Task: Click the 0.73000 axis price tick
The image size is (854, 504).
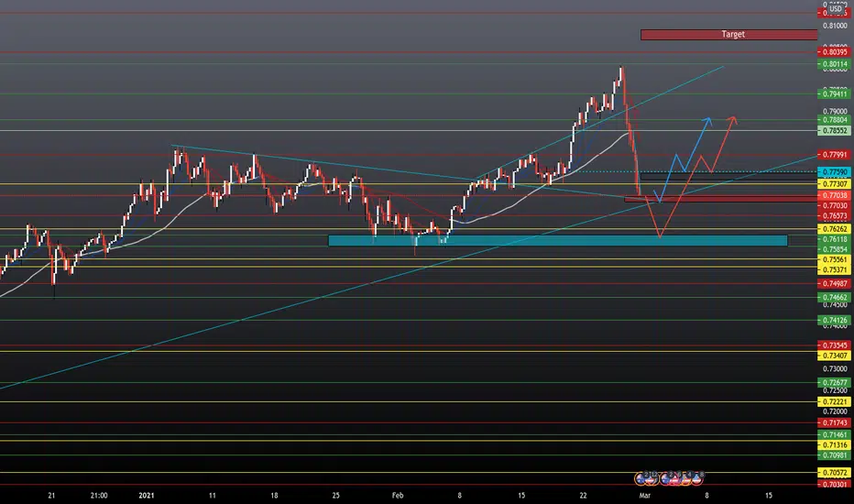Action: tap(835, 369)
